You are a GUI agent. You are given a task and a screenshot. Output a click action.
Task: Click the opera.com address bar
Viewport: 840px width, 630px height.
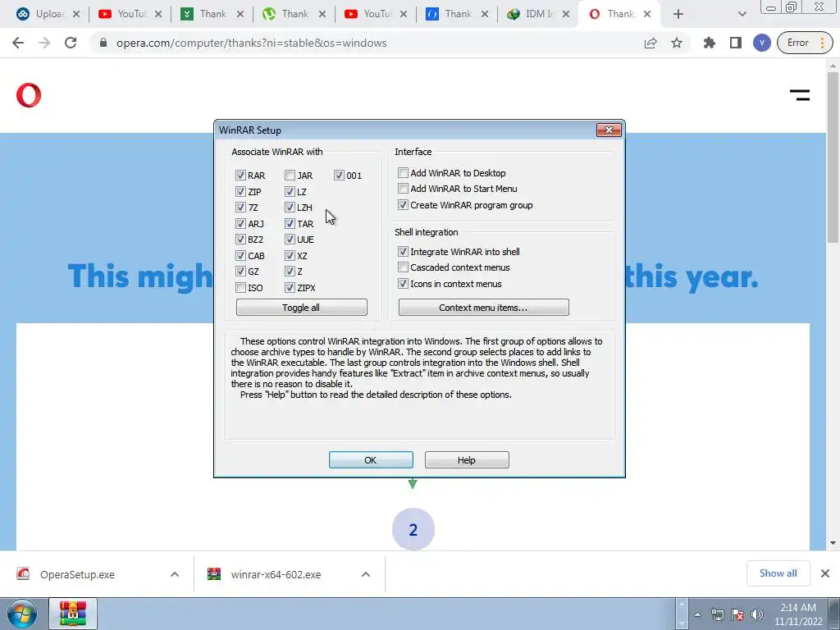click(252, 43)
